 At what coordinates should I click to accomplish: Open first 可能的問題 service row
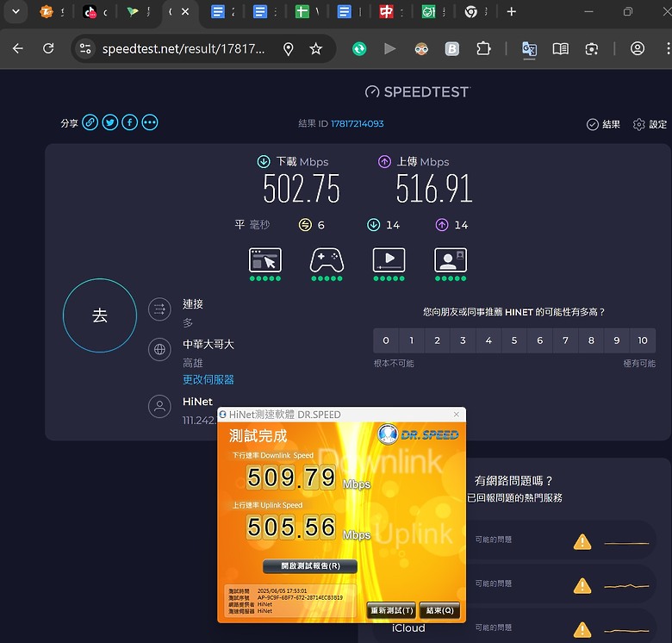(562, 540)
